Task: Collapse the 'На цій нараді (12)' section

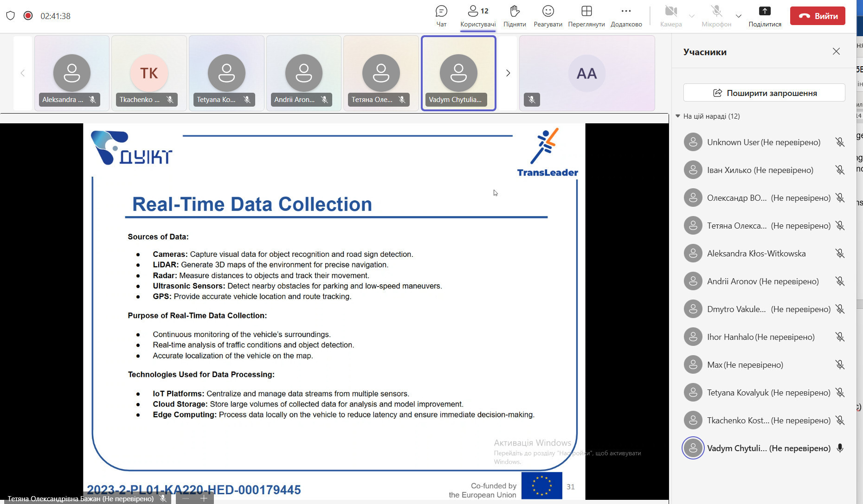Action: tap(678, 116)
